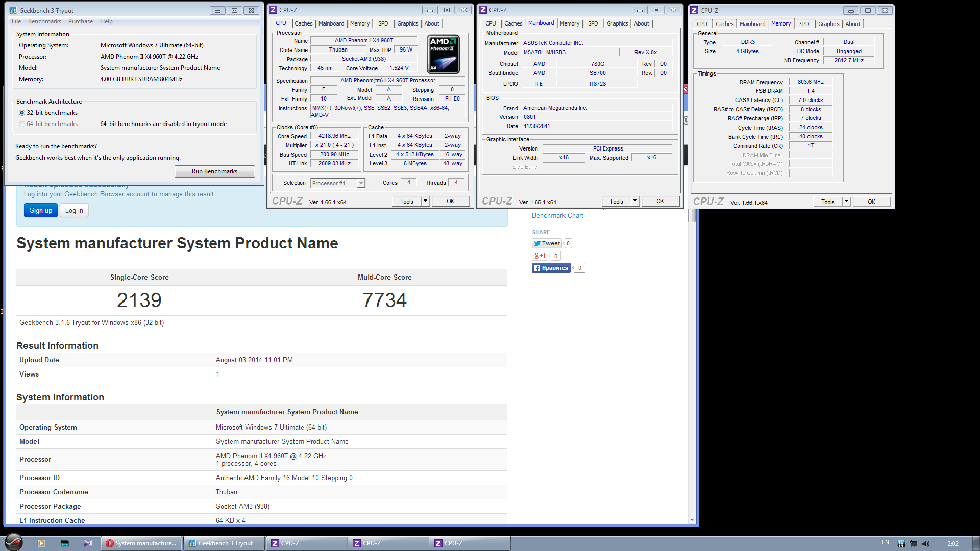The image size is (980, 551).
Task: Open the blue pinned taskbar application icon
Action: (x=65, y=543)
